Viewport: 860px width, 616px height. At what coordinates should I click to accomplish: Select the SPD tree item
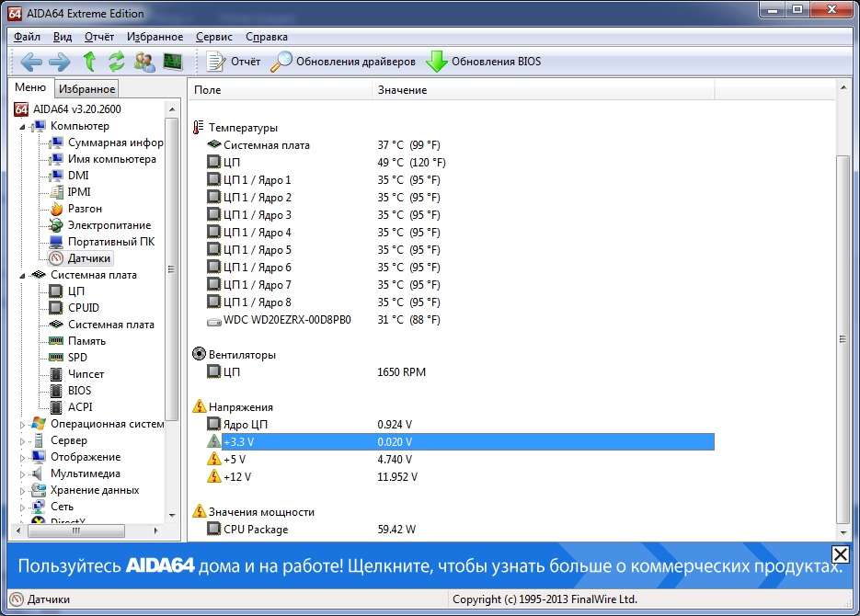pyautogui.click(x=68, y=358)
